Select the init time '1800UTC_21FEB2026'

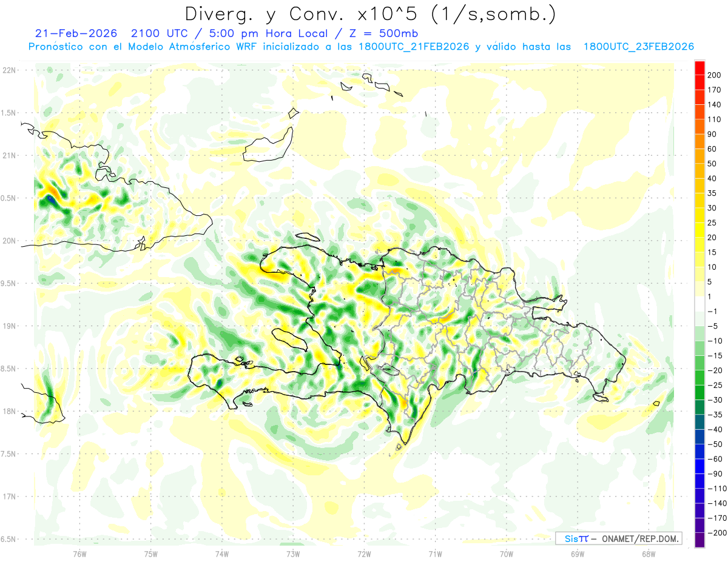coord(414,47)
